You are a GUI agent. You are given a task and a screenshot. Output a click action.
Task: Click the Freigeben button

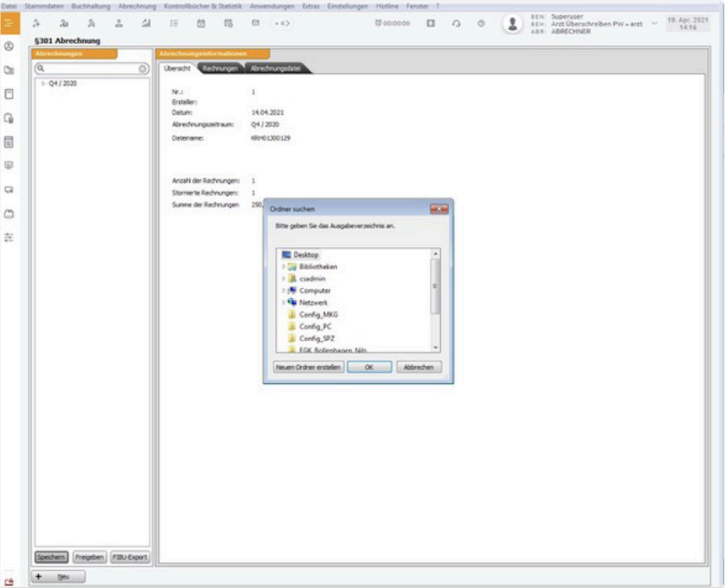[89, 557]
